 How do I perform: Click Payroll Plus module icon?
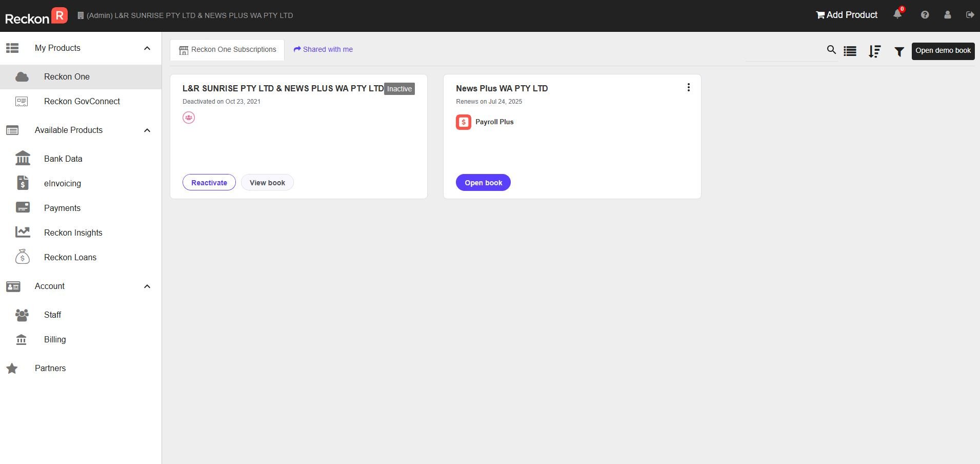[464, 122]
